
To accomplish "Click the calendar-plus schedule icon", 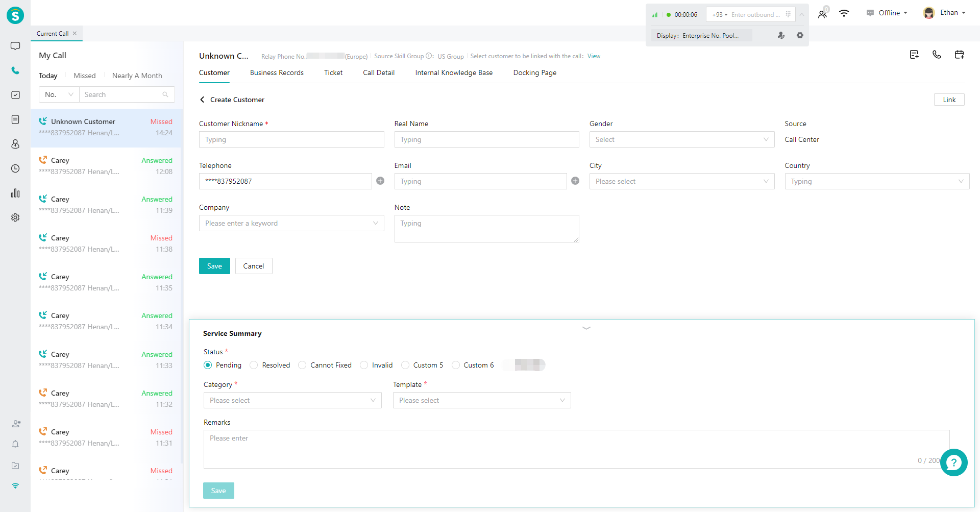I will [x=960, y=55].
